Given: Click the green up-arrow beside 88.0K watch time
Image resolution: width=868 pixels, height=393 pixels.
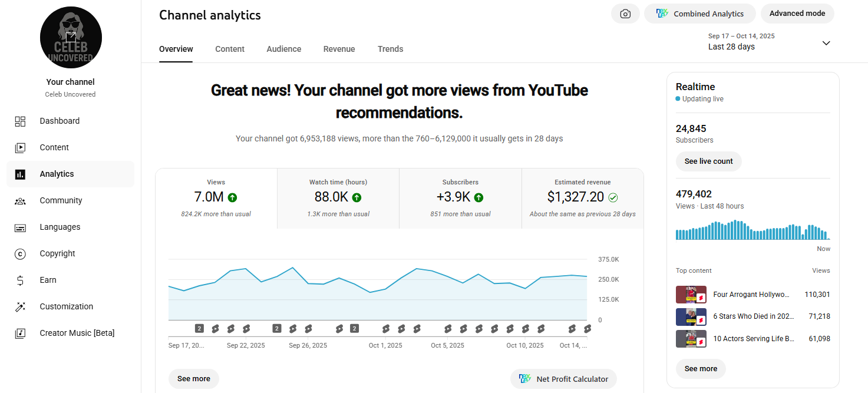Looking at the screenshot, I should point(357,197).
